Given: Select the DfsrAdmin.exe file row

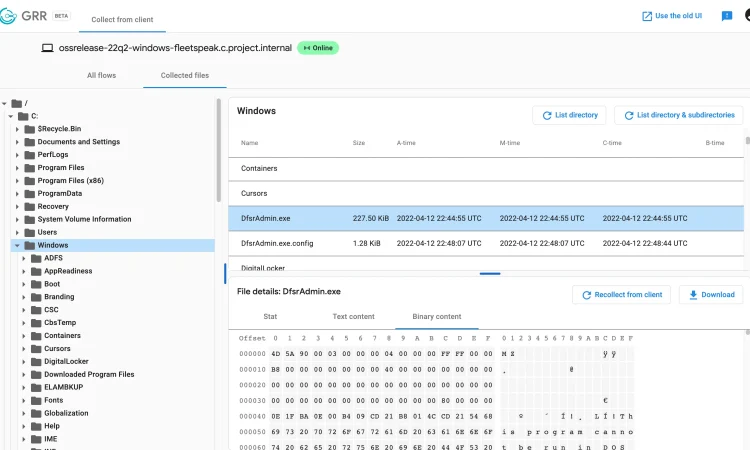Looking at the screenshot, I should (486, 219).
